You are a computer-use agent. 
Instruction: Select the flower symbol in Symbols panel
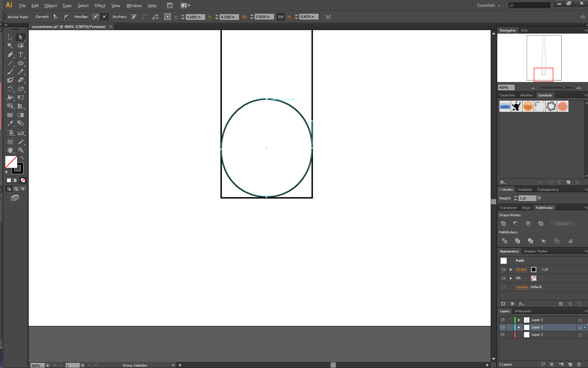tap(562, 106)
